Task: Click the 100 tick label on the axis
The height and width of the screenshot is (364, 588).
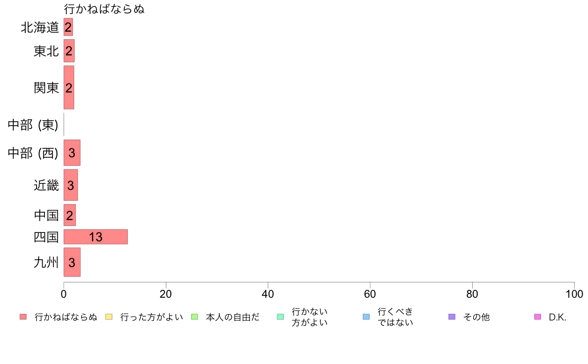Action: point(574,294)
